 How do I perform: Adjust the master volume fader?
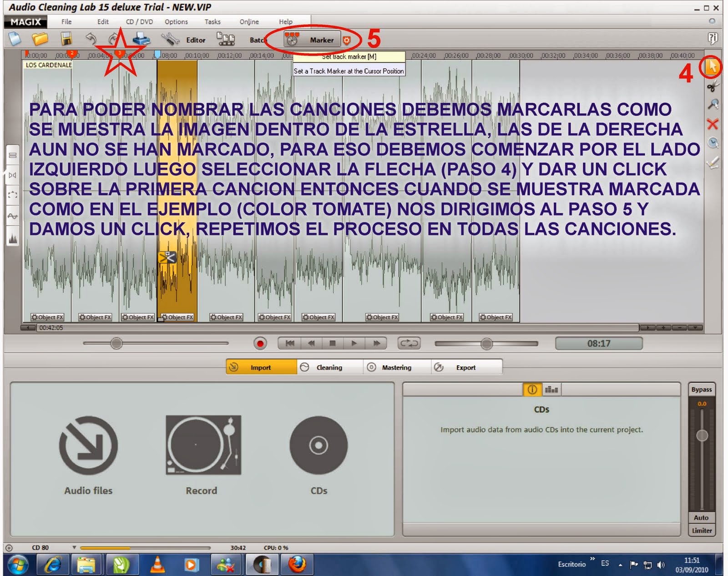click(x=702, y=435)
